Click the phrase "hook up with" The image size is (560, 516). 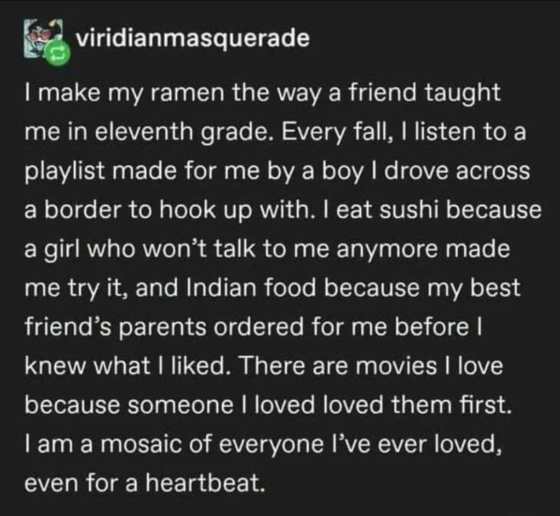(238, 210)
